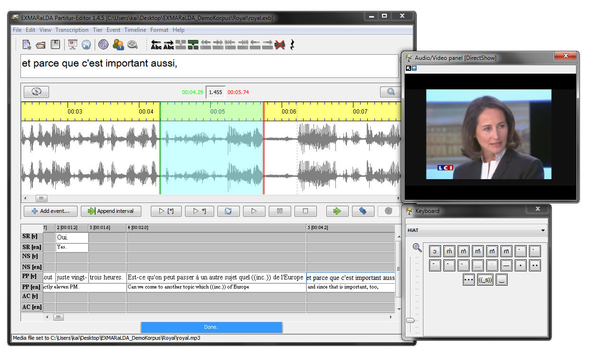Image resolution: width=598 pixels, height=364 pixels.
Task: Click the magnifier button right of the timeline
Action: point(391,92)
